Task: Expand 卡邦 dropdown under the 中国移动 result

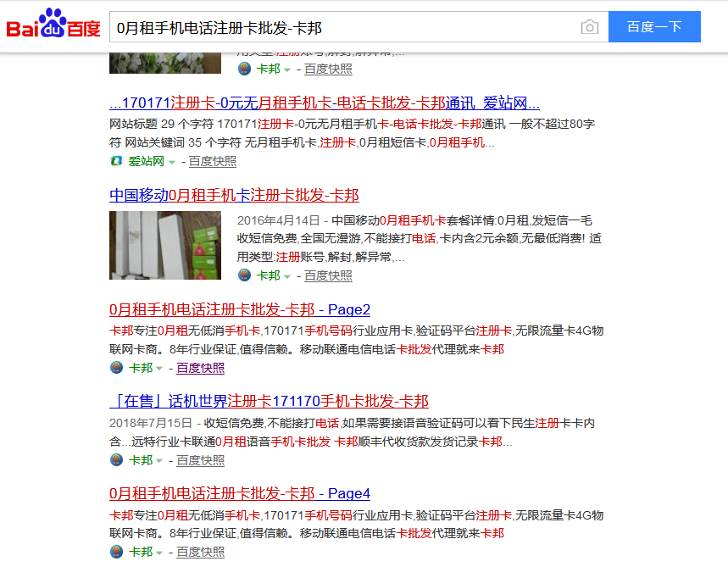Action: 287,276
